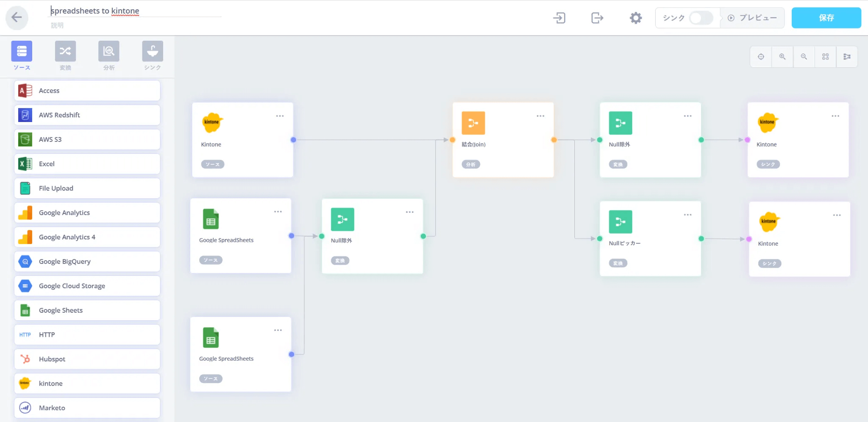Click the flow name input field
Image resolution: width=868 pixels, height=422 pixels.
pyautogui.click(x=136, y=11)
